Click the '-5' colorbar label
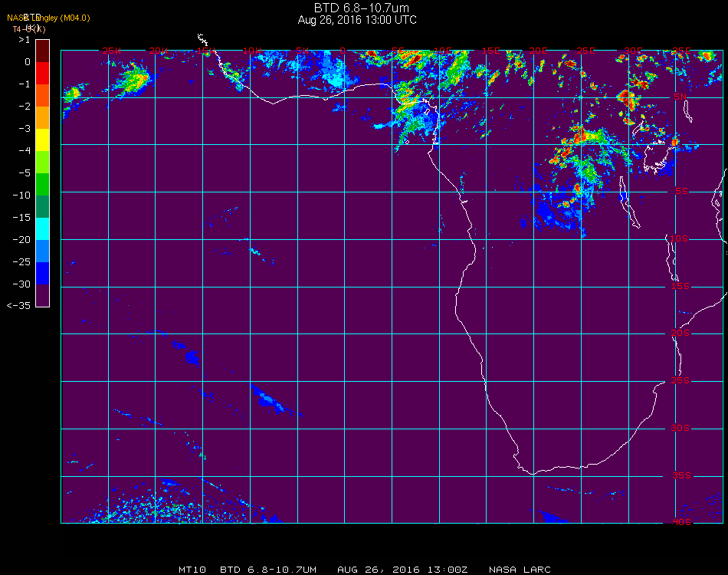The height and width of the screenshot is (575, 728). point(25,172)
